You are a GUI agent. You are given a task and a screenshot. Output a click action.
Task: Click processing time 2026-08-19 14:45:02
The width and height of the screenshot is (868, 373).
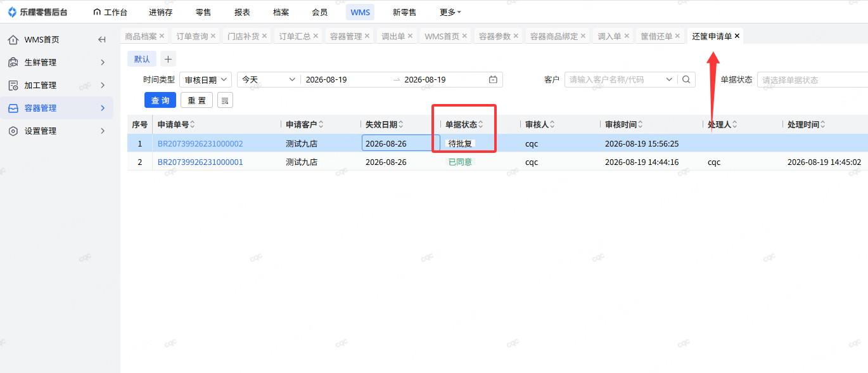[x=824, y=162]
